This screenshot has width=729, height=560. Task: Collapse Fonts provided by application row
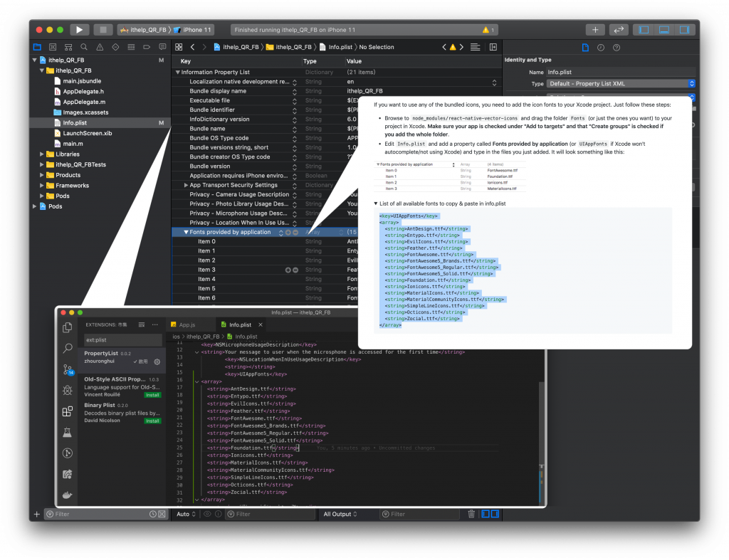point(186,232)
